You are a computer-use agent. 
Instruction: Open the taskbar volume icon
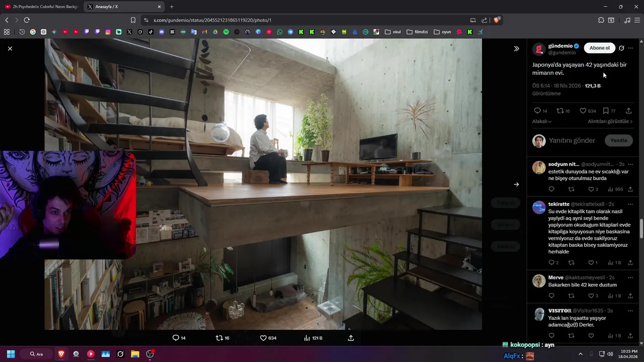(x=610, y=354)
